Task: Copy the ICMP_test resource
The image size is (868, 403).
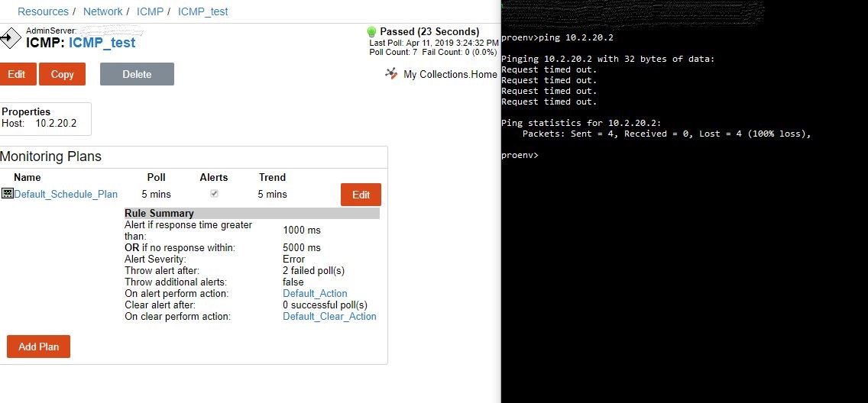Action: click(62, 74)
